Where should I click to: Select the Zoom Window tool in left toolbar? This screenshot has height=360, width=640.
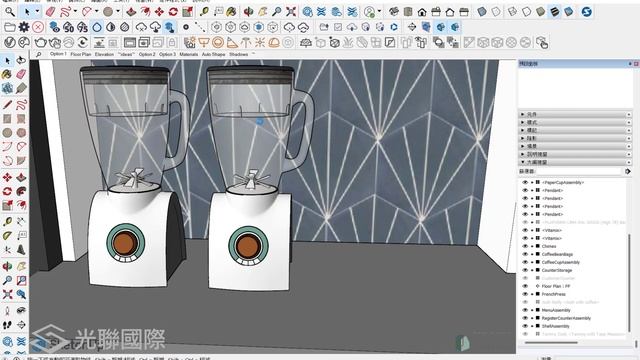(21, 280)
